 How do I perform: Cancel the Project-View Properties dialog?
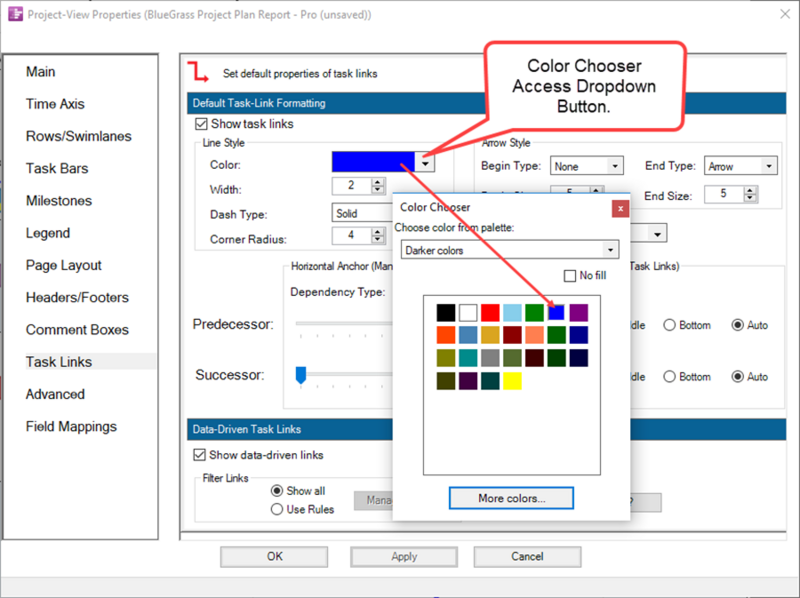(x=527, y=557)
